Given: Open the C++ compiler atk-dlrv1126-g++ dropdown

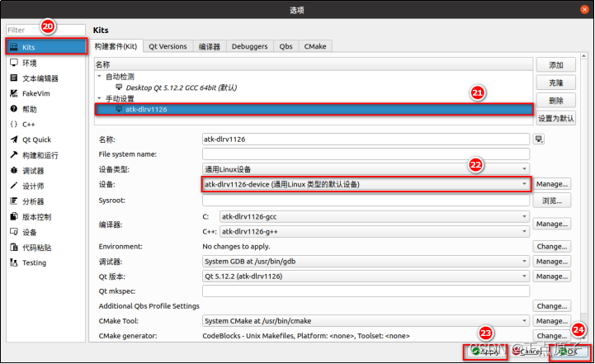Looking at the screenshot, I should pyautogui.click(x=375, y=232).
